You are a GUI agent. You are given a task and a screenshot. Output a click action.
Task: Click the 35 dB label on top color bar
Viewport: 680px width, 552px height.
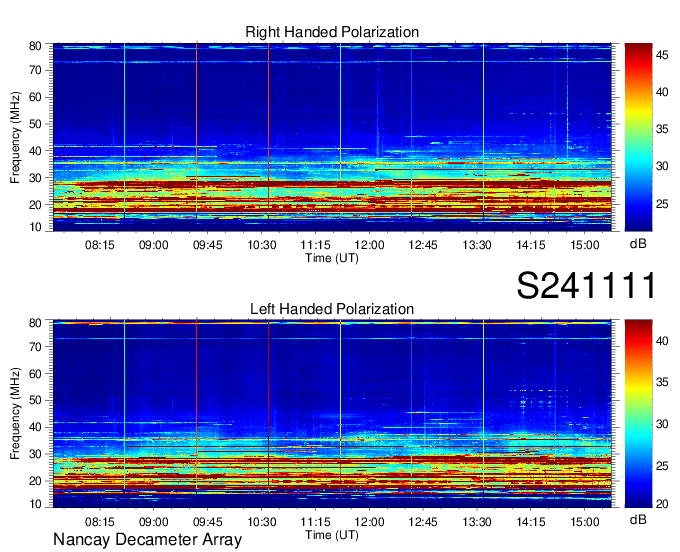[662, 129]
